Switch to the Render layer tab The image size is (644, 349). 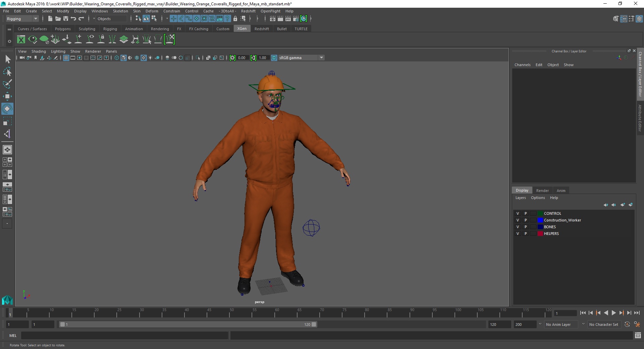[x=542, y=190]
